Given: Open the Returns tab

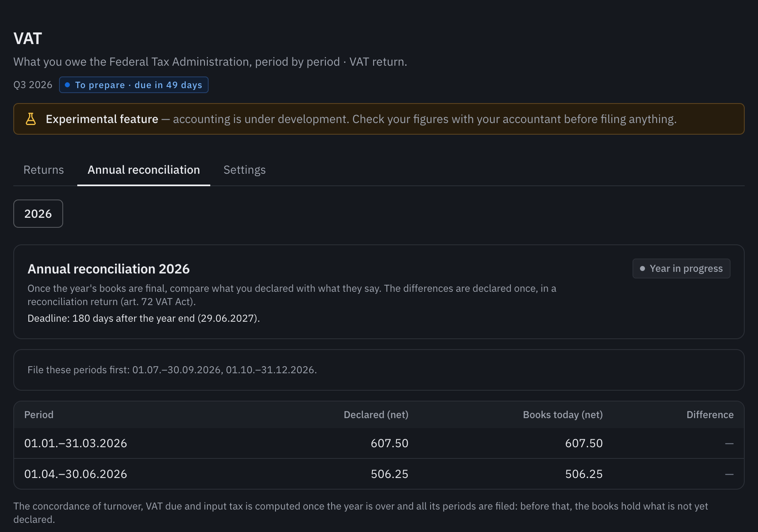Looking at the screenshot, I should coord(44,170).
